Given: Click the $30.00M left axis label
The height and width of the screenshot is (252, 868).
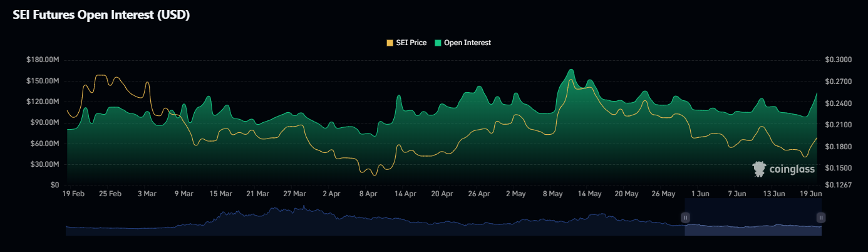Looking at the screenshot, I should click(44, 164).
